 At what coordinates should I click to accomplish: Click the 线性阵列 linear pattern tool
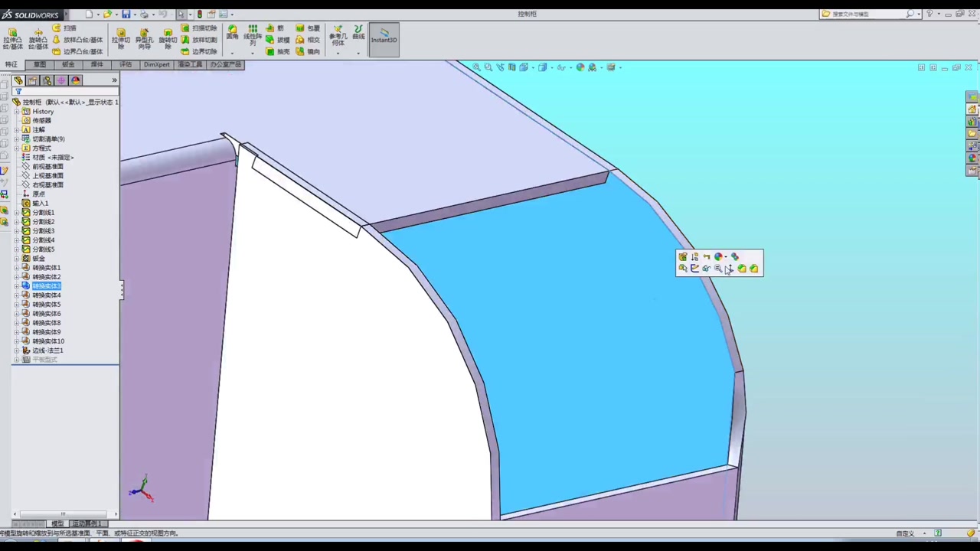tap(252, 35)
